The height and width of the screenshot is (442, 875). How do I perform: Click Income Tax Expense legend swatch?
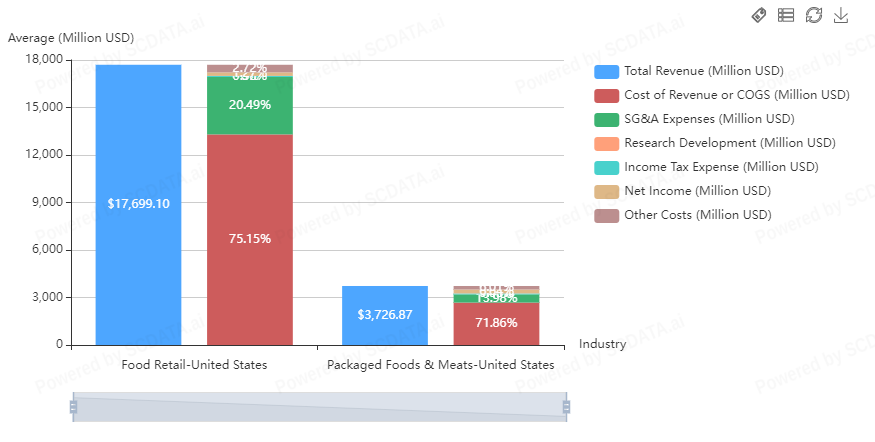pos(606,167)
